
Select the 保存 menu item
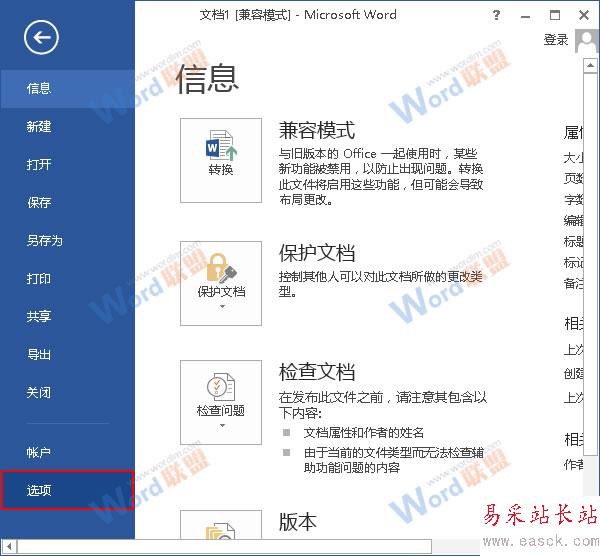coord(67,202)
